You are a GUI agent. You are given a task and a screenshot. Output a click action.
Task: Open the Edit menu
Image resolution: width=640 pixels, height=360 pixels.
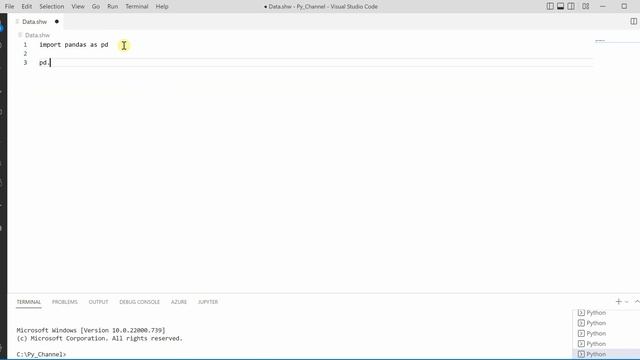click(x=27, y=7)
